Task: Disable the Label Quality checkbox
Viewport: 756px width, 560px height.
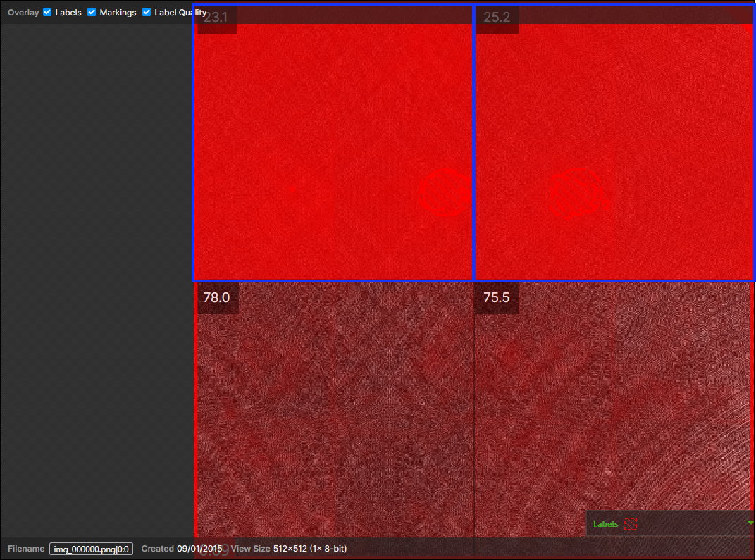Action: (147, 13)
